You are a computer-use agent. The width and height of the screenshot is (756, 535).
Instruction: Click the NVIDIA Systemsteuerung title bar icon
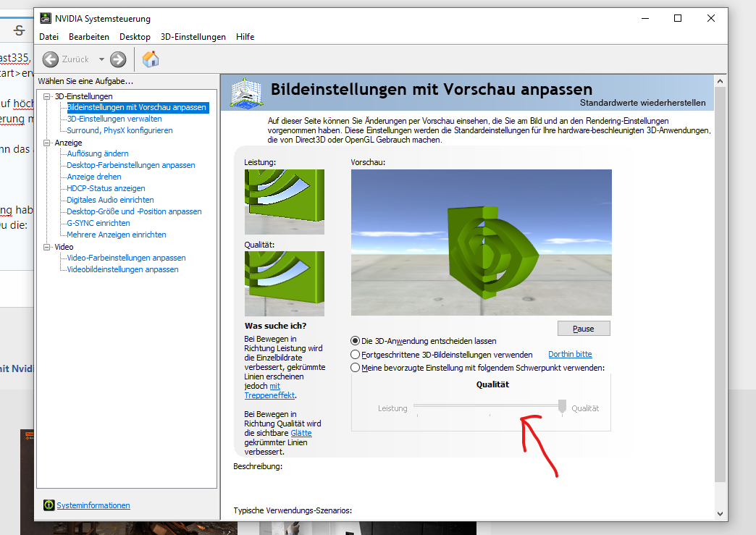tap(46, 18)
